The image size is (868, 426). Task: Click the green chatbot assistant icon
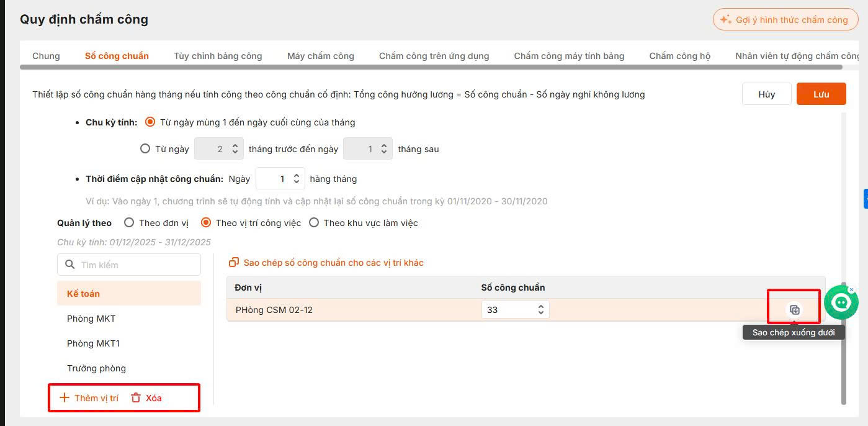841,303
